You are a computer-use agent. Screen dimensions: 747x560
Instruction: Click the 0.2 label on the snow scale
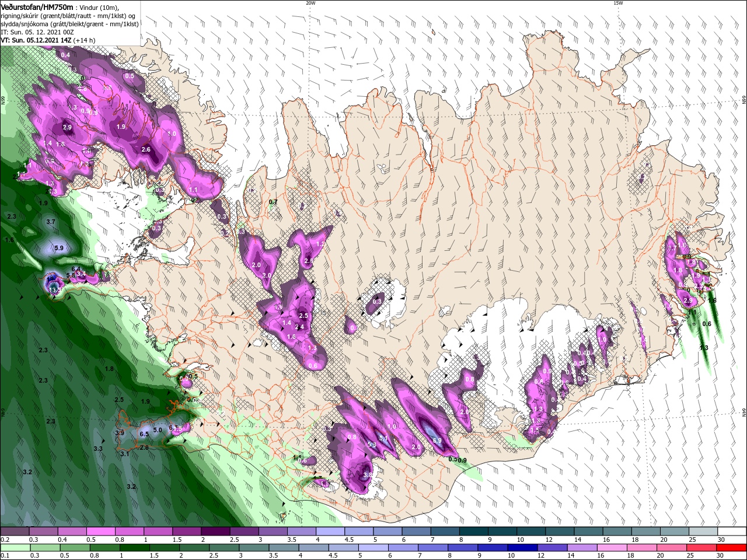point(5,540)
